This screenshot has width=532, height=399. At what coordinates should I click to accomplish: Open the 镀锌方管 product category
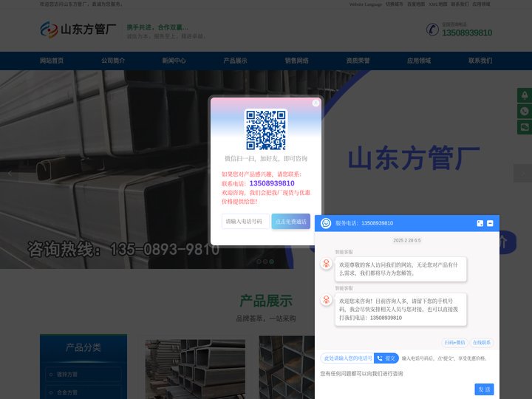point(83,375)
